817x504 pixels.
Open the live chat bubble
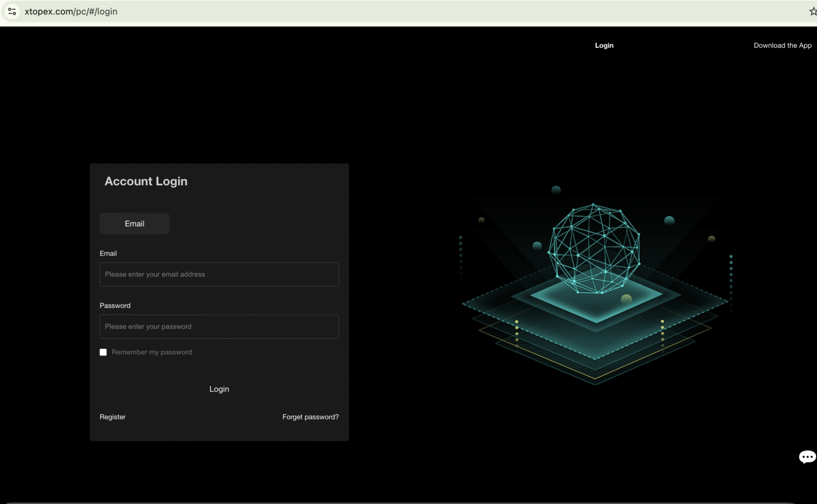(807, 457)
